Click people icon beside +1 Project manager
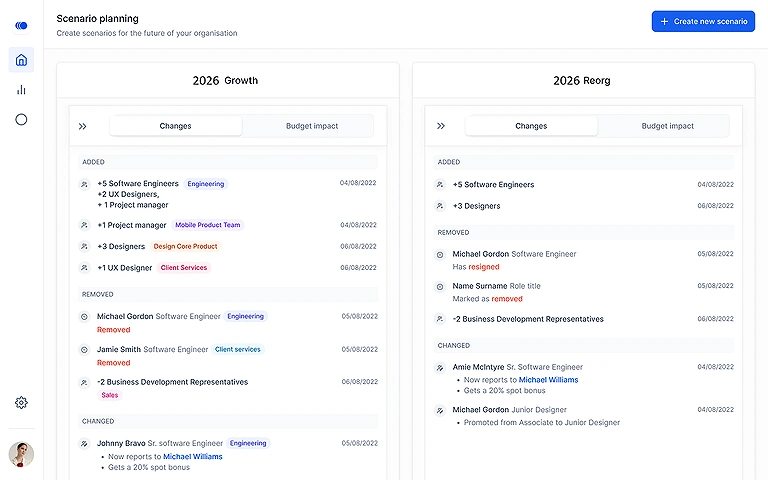 click(x=84, y=225)
